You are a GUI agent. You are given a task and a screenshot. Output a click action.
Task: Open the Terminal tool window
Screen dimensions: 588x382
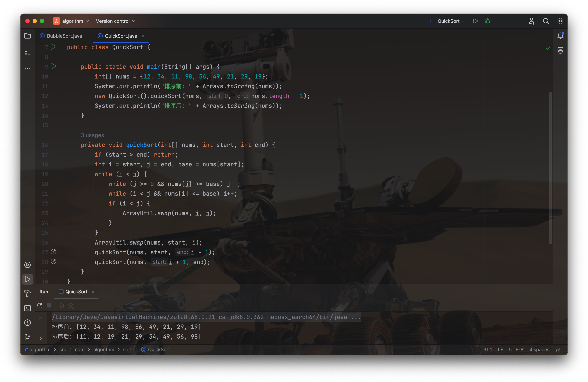coord(27,308)
